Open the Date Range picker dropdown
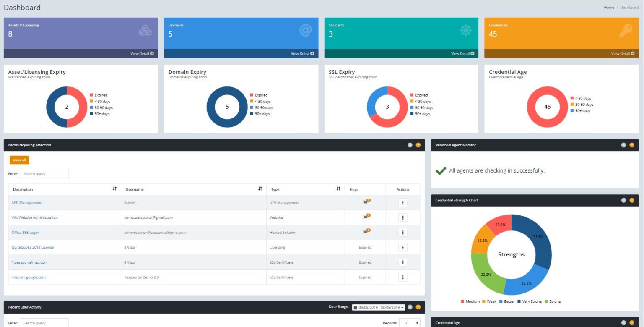 [379, 307]
